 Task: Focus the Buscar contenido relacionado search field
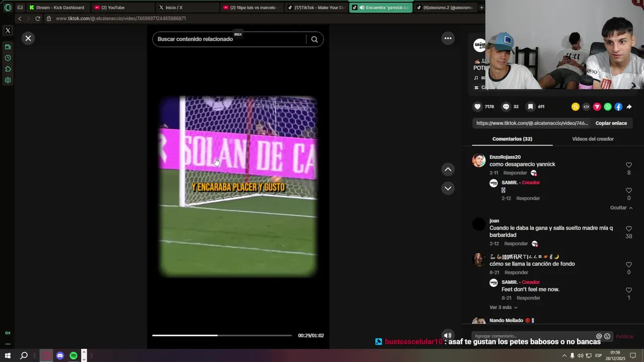coord(229,39)
